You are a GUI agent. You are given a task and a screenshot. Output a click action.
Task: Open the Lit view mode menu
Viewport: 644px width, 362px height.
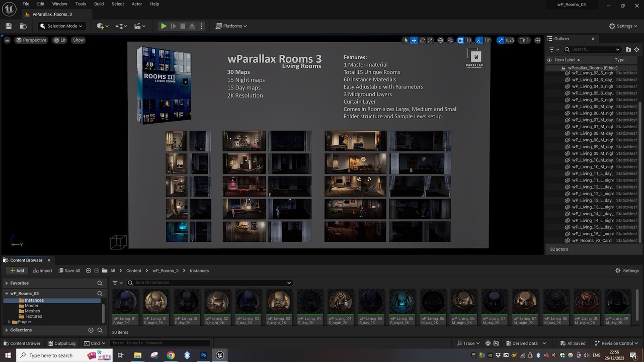point(60,40)
